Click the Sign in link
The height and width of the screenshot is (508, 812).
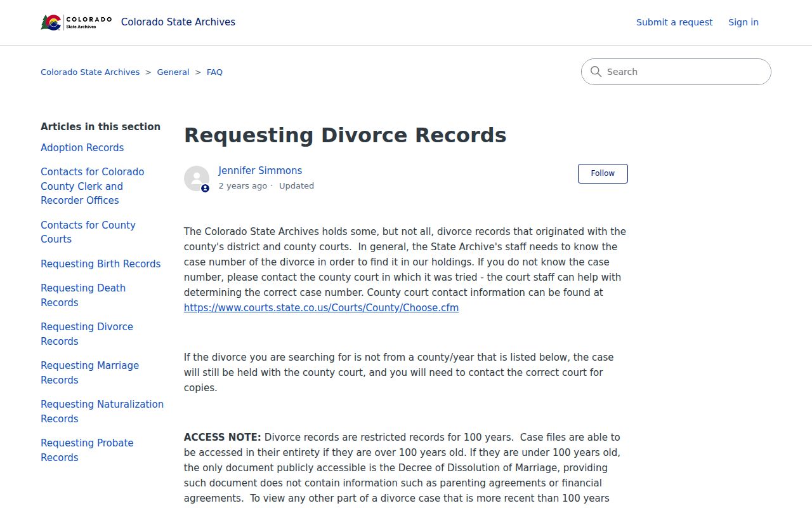[x=743, y=22]
